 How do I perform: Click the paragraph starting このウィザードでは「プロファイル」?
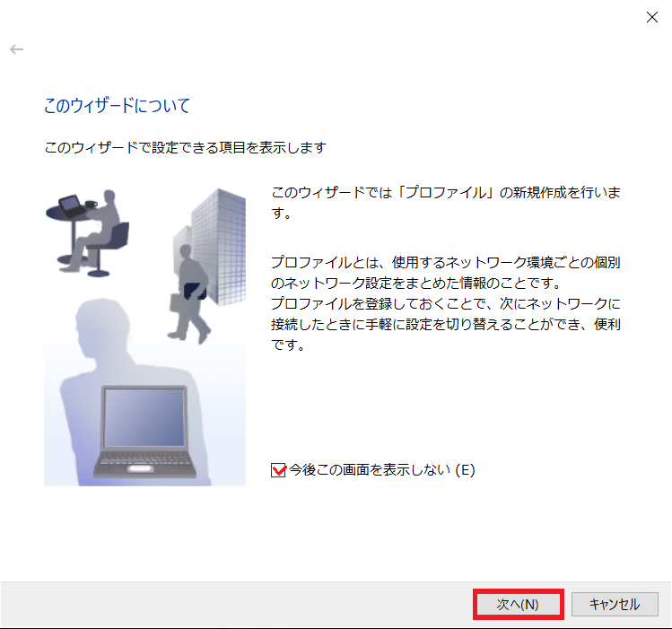446,203
